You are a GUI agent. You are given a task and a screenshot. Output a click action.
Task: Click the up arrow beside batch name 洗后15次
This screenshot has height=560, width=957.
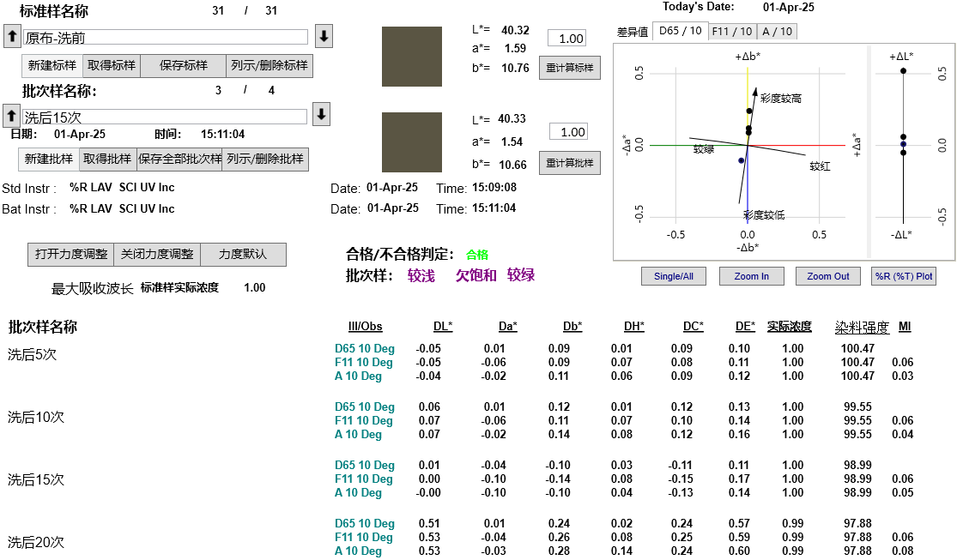click(x=12, y=116)
